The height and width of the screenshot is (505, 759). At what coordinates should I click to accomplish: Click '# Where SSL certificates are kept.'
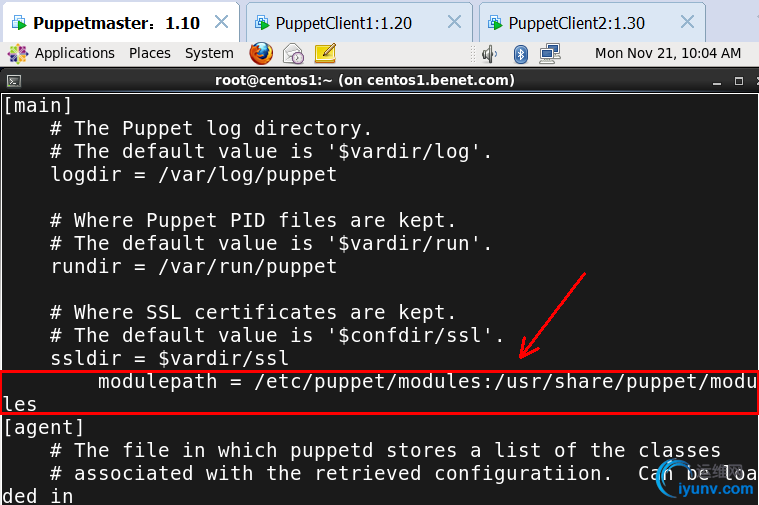[253, 312]
